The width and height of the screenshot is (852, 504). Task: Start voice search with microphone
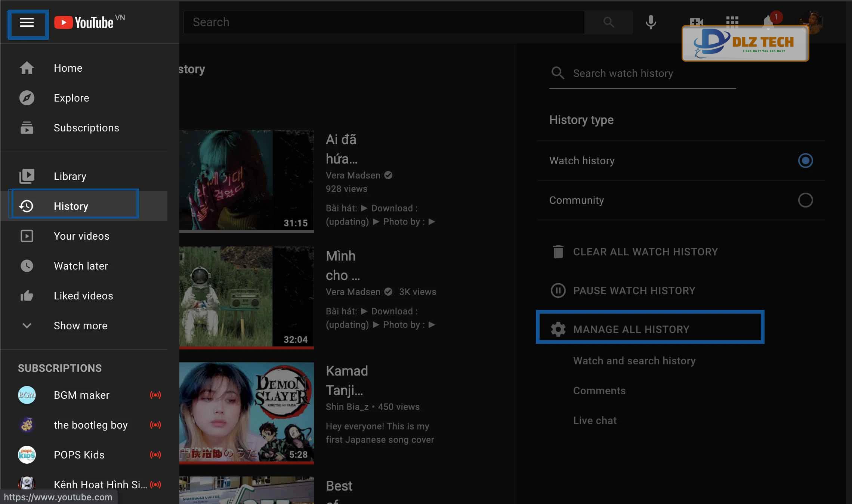coord(651,22)
